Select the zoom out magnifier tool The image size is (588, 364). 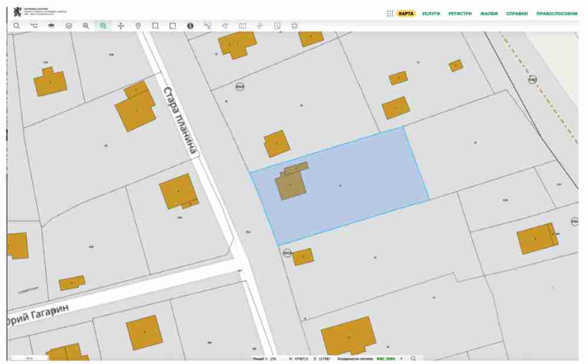103,26
